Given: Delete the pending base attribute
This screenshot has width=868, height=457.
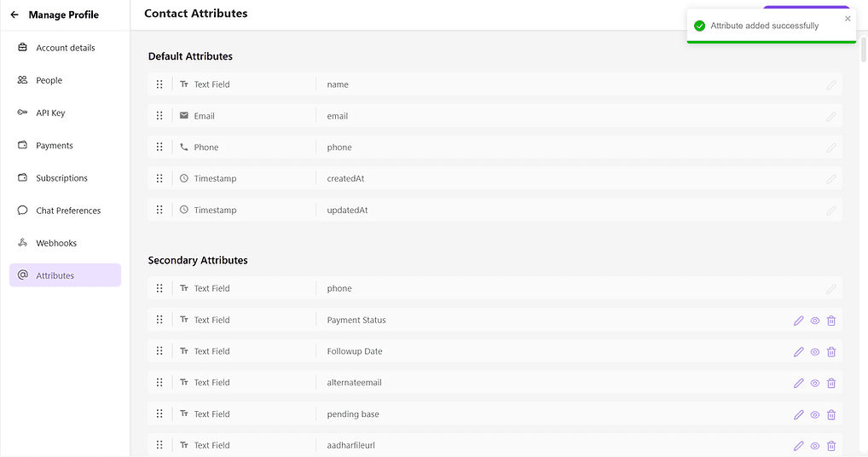Looking at the screenshot, I should coord(831,414).
